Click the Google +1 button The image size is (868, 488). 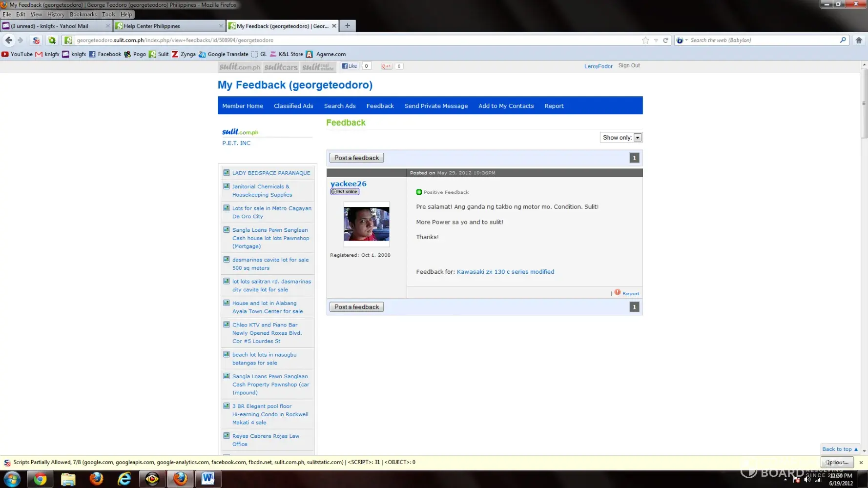click(x=387, y=66)
